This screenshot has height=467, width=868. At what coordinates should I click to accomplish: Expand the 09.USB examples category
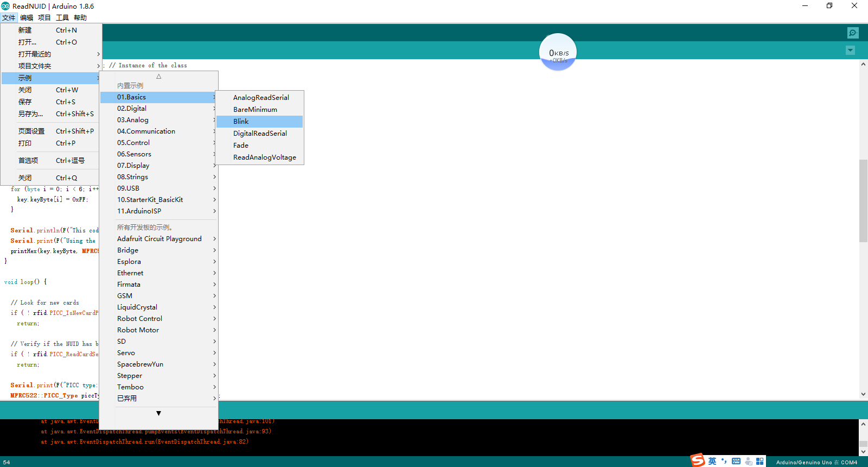(x=159, y=188)
